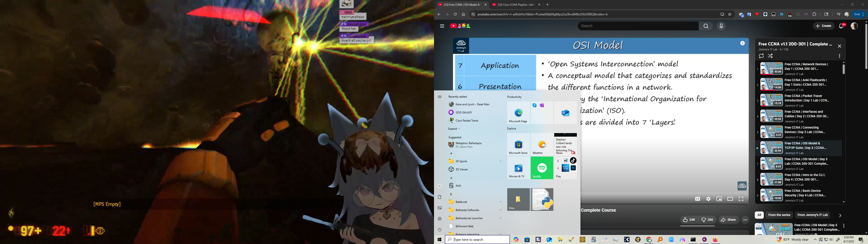Switch to theater mode view
This screenshot has width=868, height=244.
coord(730,199)
